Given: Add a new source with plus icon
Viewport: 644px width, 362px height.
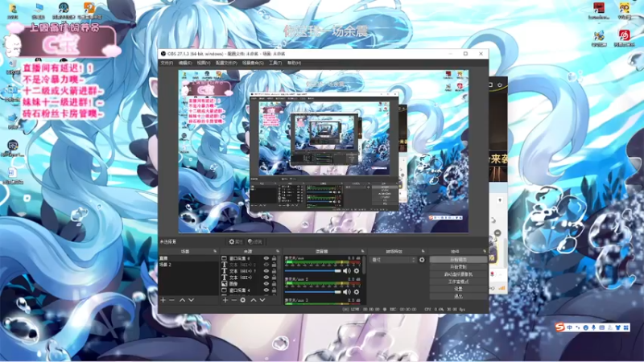Looking at the screenshot, I should (225, 300).
